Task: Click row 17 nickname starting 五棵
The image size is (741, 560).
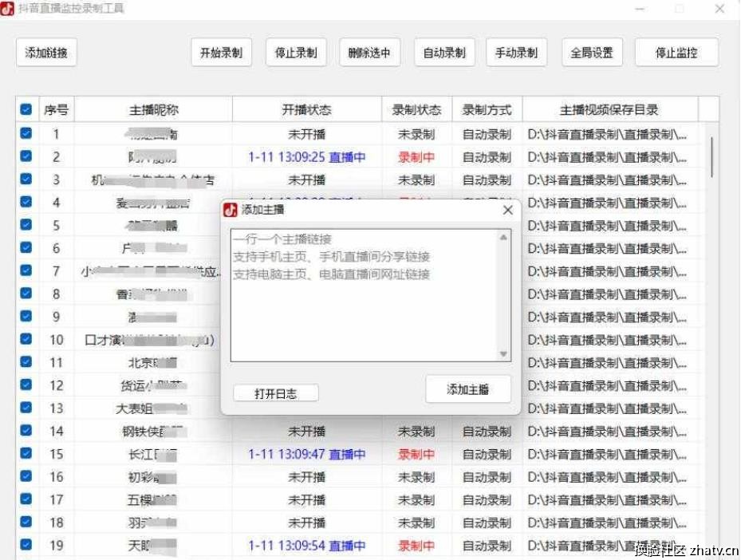Action: click(152, 499)
